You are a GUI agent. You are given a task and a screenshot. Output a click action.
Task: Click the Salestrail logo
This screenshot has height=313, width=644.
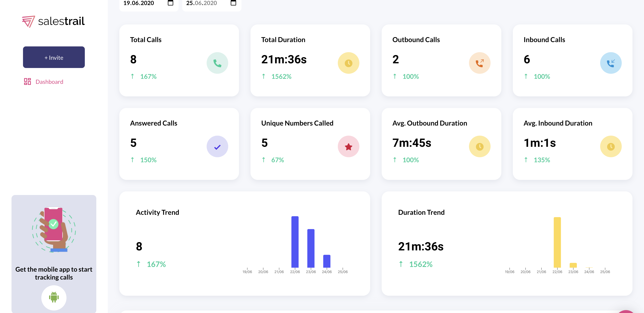(x=53, y=21)
